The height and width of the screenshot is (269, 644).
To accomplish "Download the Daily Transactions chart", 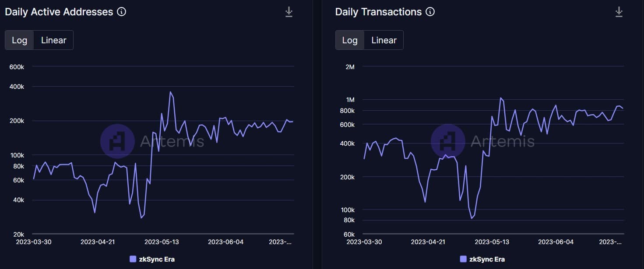I will point(619,12).
